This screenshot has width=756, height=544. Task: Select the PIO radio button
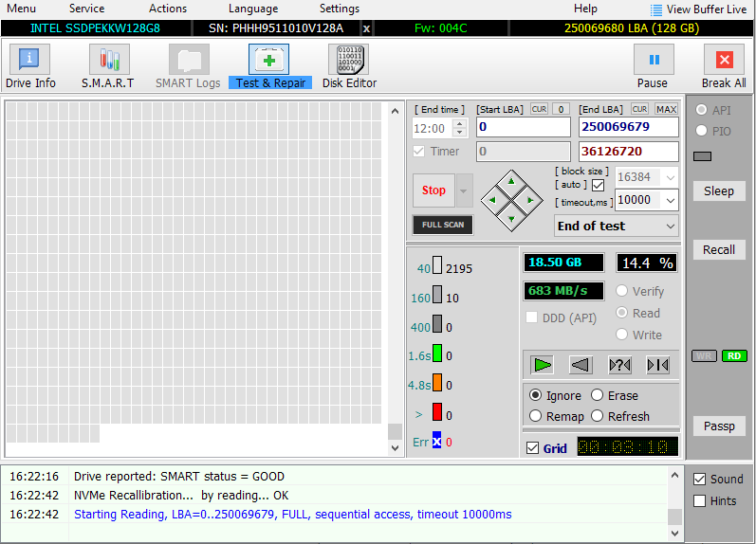[x=702, y=131]
